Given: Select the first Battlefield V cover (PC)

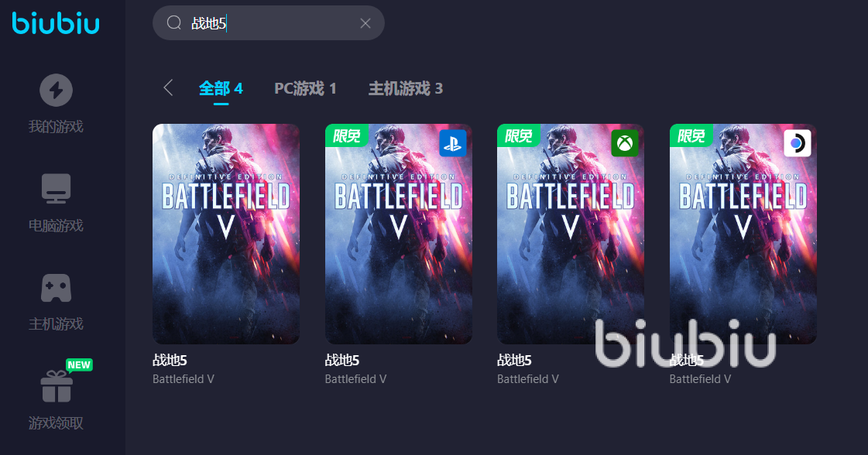Looking at the screenshot, I should (226, 234).
